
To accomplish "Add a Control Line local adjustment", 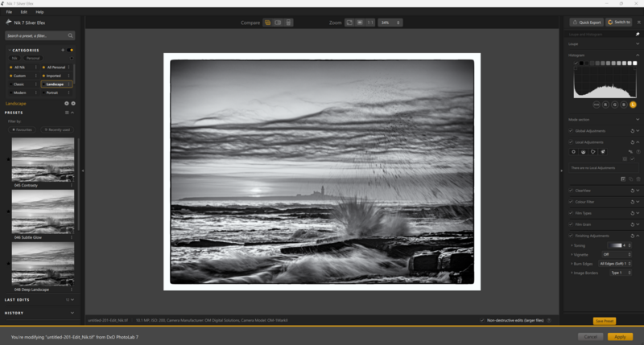I will [x=583, y=152].
